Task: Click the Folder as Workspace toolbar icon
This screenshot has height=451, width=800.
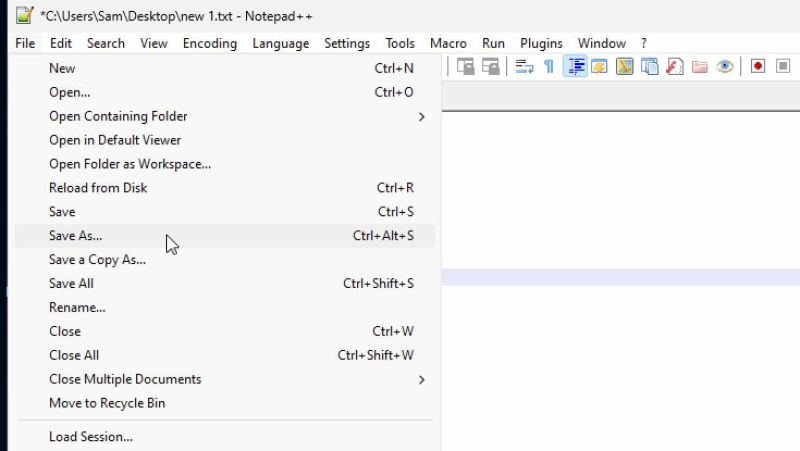Action: pyautogui.click(x=699, y=67)
